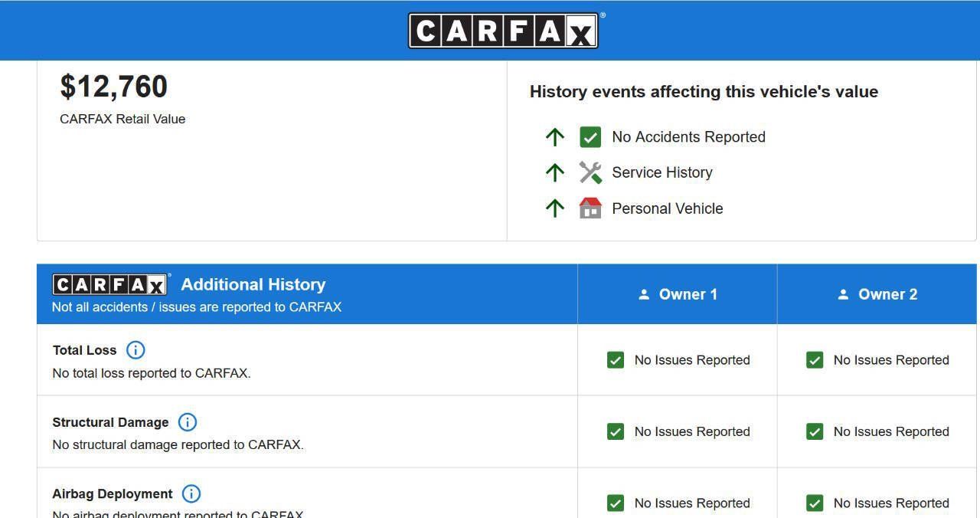Viewport: 980px width, 518px height.
Task: Click the Personal Vehicle text
Action: point(668,208)
